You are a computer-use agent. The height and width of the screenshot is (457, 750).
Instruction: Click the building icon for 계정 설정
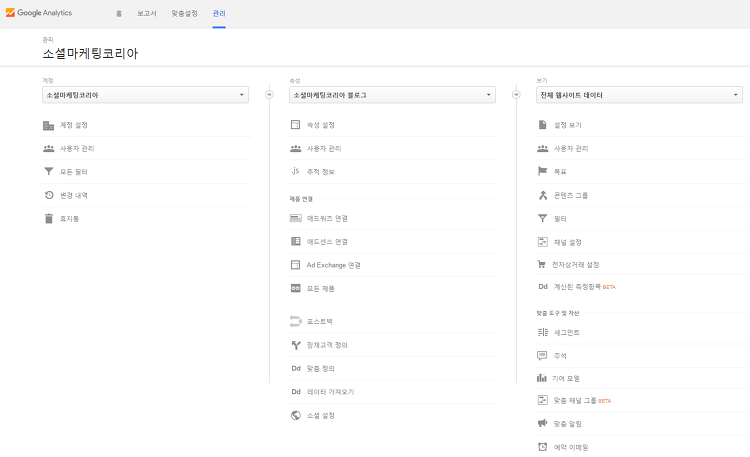[x=48, y=125]
